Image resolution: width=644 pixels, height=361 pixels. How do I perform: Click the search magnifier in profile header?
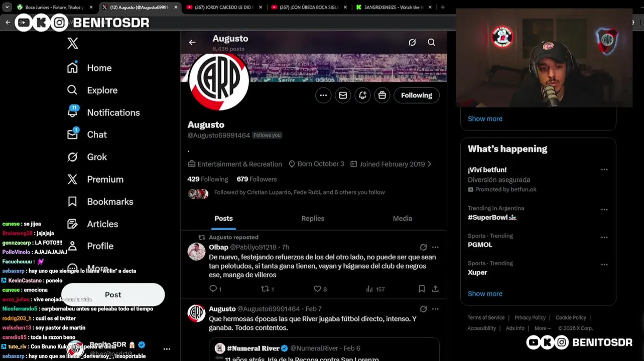431,43
